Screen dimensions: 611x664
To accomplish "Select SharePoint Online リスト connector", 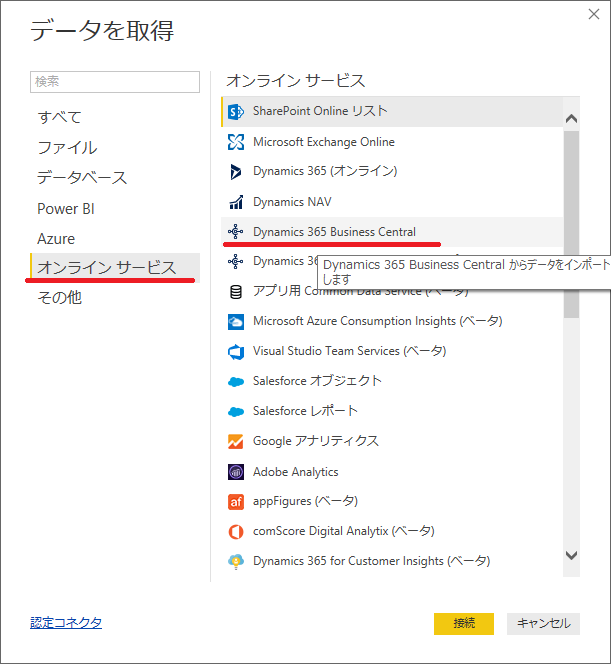I will point(392,112).
